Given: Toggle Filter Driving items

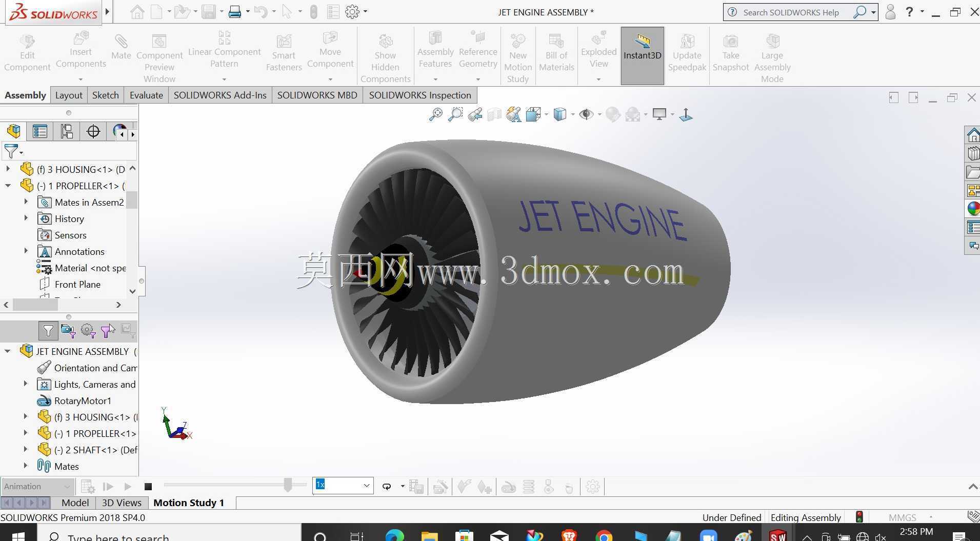Looking at the screenshot, I should tap(88, 331).
